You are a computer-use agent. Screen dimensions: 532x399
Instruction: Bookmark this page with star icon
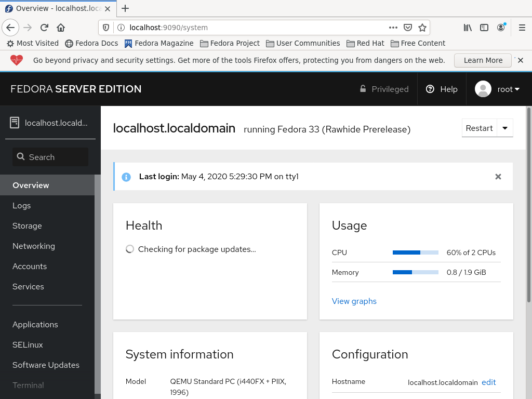[x=422, y=28]
